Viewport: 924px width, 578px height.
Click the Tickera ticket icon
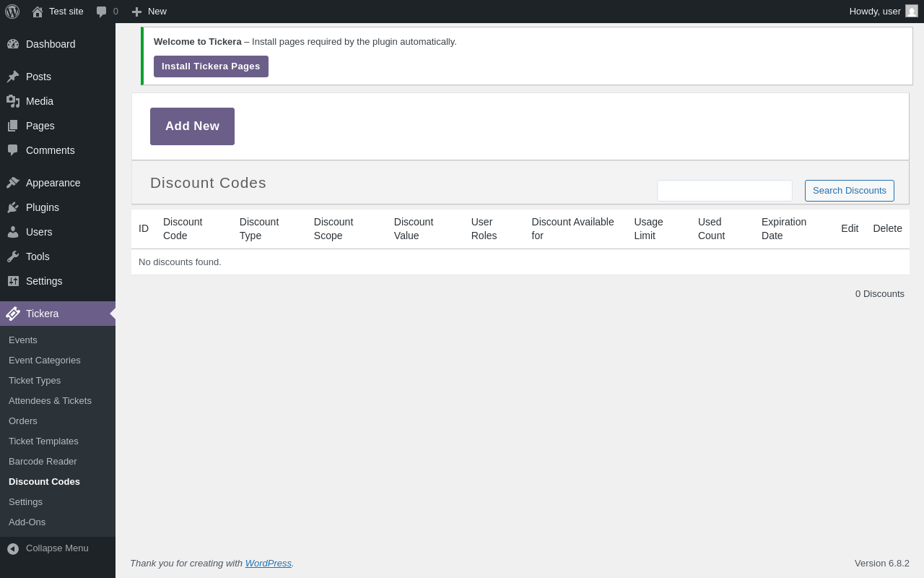[13, 314]
